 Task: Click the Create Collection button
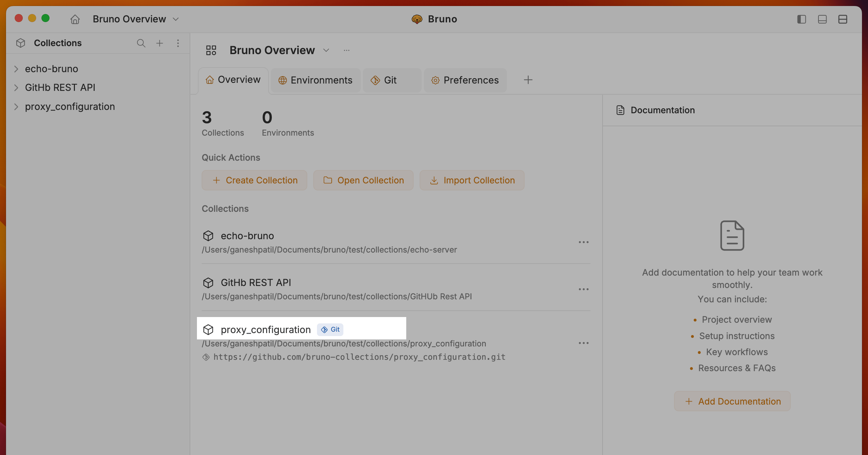point(254,180)
